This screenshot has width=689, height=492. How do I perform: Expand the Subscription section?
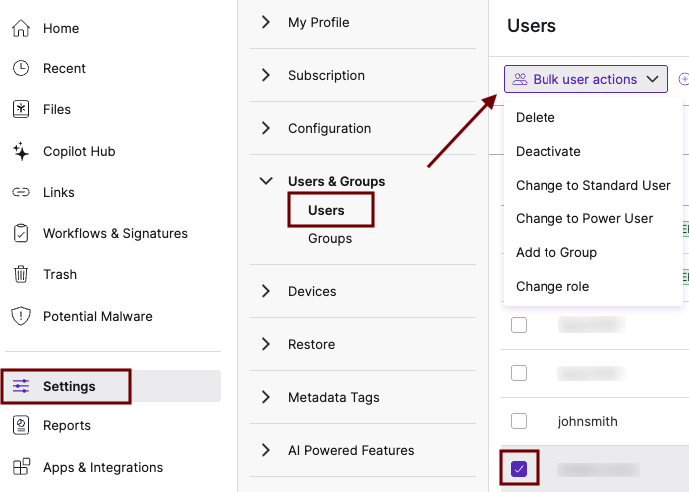265,75
